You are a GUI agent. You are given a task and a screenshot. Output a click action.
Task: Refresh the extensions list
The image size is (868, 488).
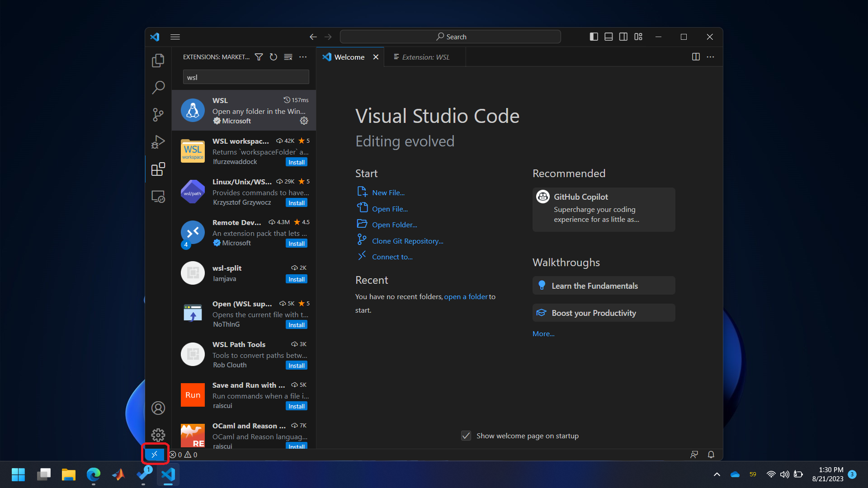(x=273, y=57)
